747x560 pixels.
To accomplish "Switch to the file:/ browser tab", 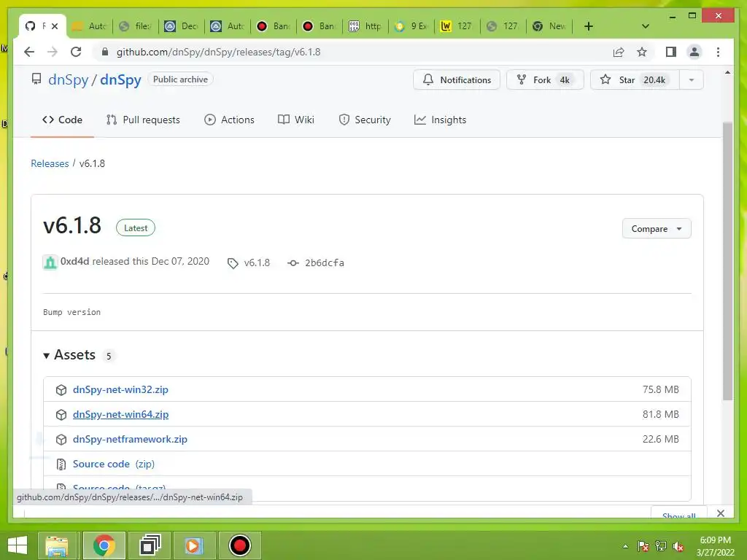I will [136, 26].
